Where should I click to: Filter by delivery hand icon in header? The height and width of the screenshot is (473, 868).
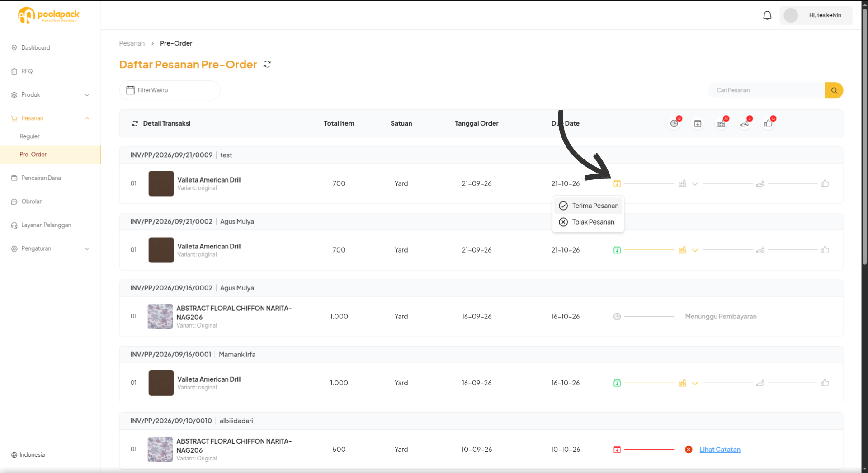pyautogui.click(x=745, y=123)
